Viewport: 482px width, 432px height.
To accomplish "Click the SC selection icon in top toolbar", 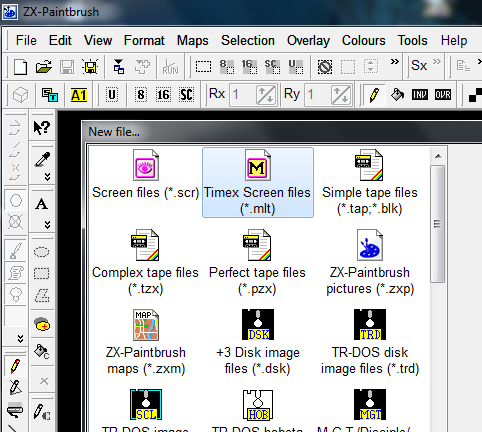I will point(272,66).
